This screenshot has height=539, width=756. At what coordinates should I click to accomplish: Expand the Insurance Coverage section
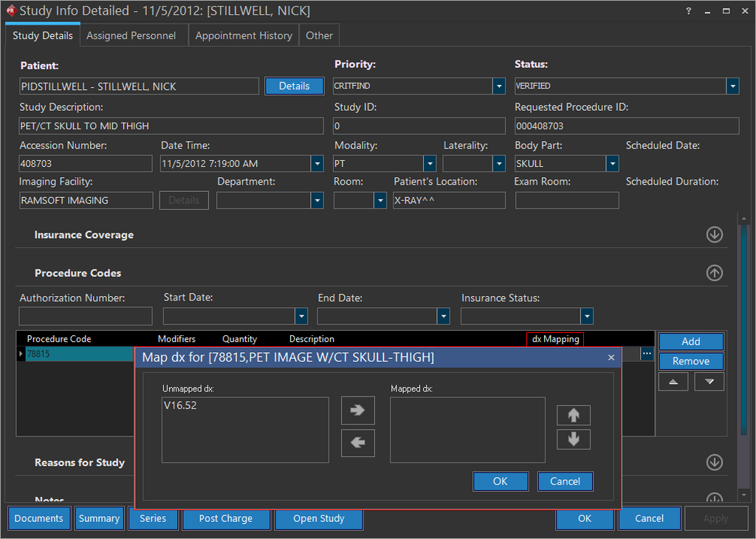tap(714, 235)
